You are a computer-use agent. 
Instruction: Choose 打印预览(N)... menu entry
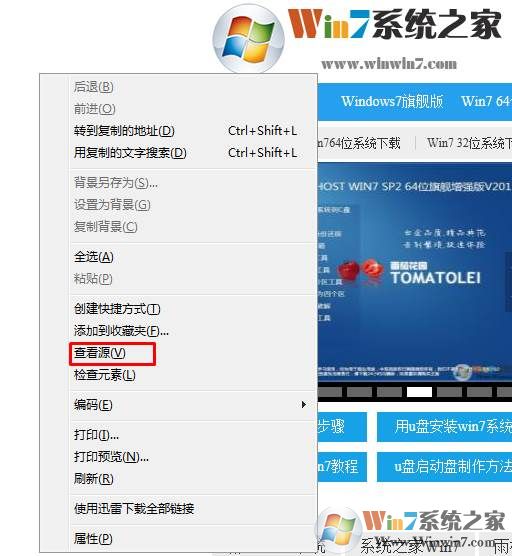[x=111, y=457]
